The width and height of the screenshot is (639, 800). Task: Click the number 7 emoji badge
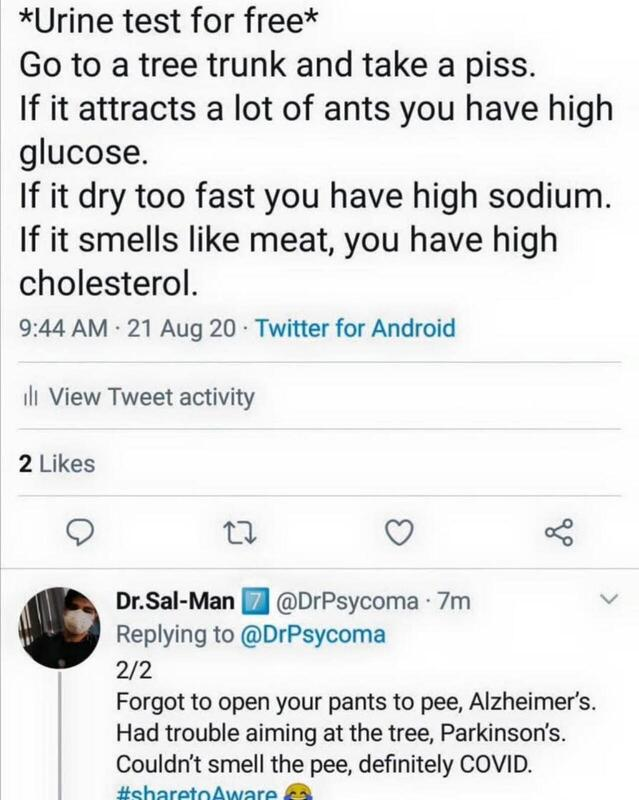pos(254,602)
